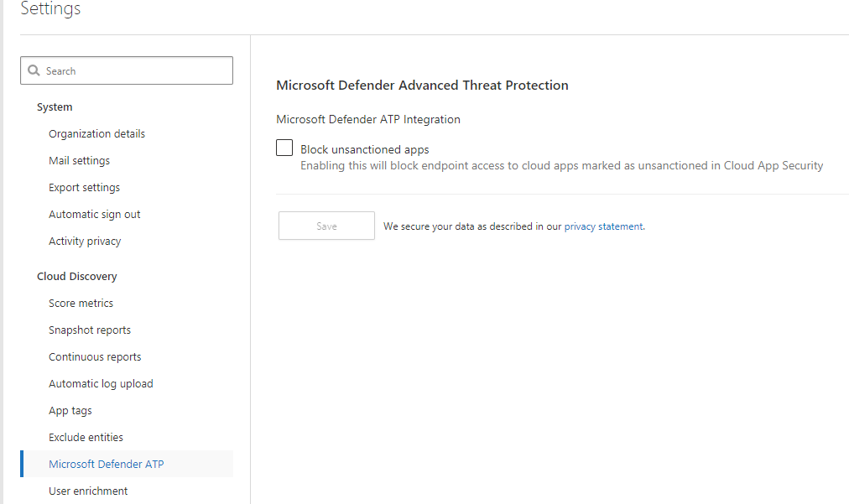This screenshot has height=504, width=849.
Task: Go to Automatic log upload
Action: [x=101, y=384]
